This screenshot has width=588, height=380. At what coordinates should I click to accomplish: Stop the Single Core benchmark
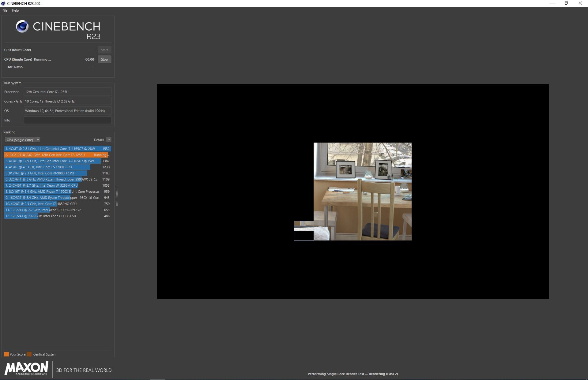104,59
